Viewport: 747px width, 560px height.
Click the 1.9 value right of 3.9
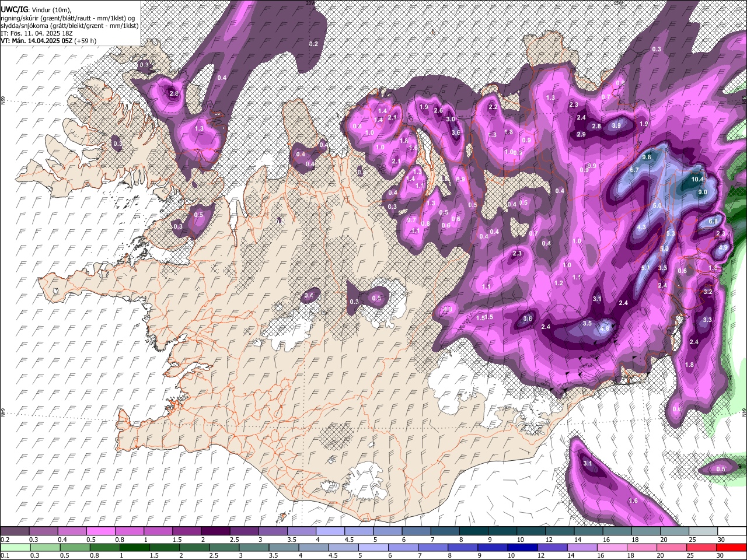(644, 124)
